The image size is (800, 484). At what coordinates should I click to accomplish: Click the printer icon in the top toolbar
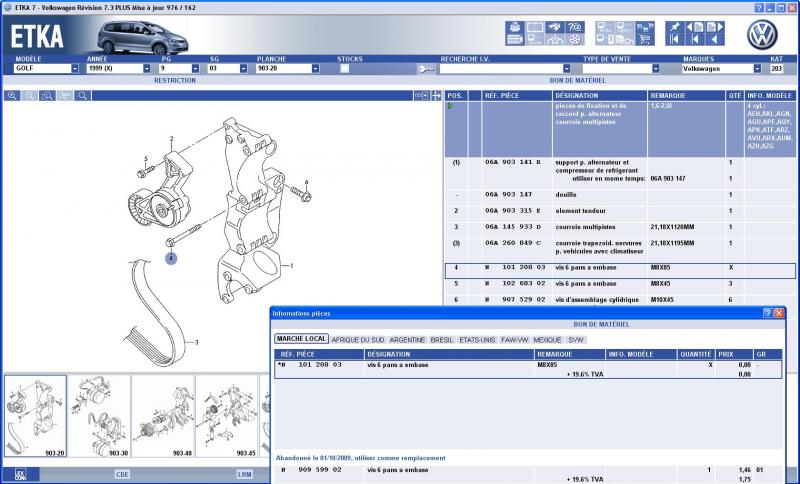coord(515,28)
